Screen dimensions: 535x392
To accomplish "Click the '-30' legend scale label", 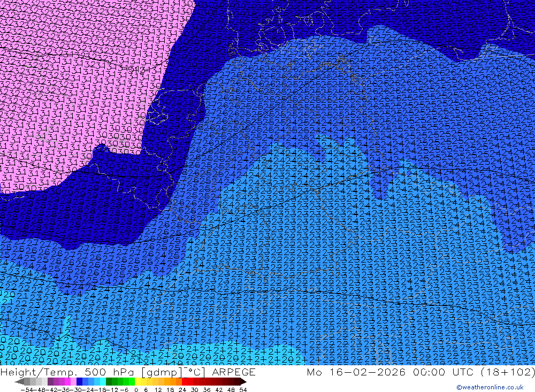I will coord(77,390).
